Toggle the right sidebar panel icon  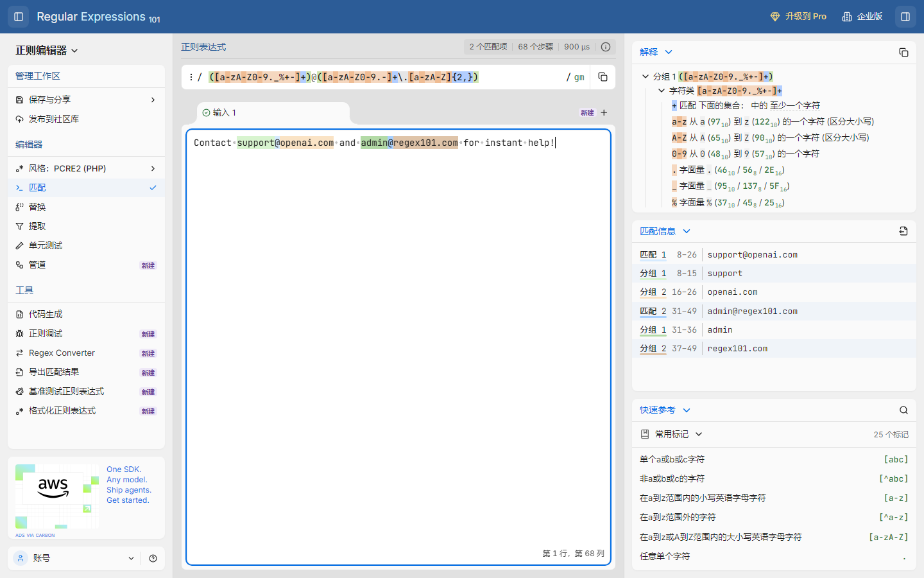coord(905,17)
